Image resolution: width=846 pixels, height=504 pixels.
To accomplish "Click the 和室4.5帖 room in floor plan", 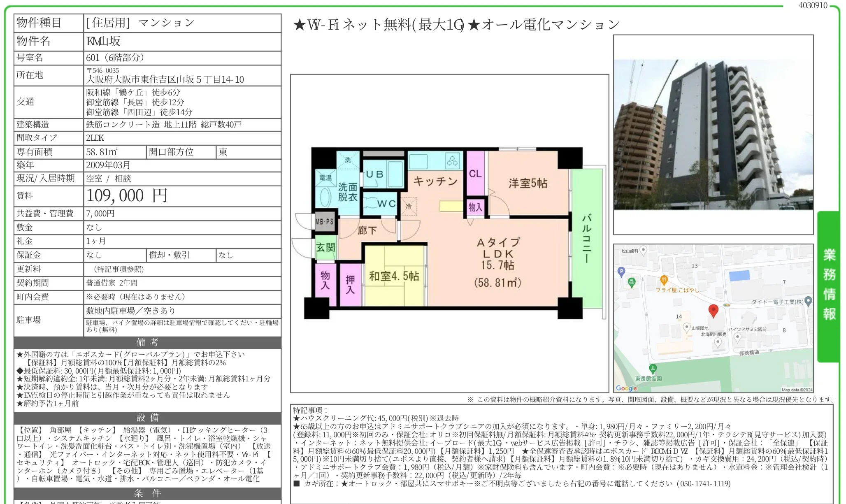I will 394,276.
